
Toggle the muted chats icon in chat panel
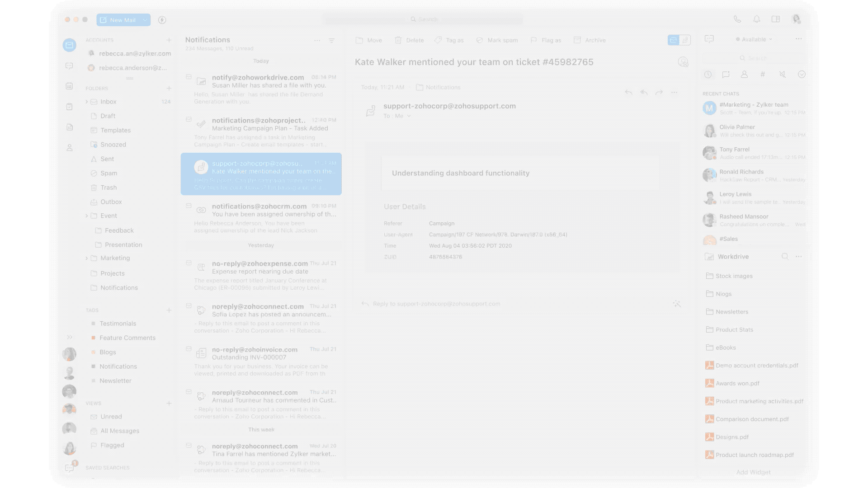pyautogui.click(x=782, y=75)
